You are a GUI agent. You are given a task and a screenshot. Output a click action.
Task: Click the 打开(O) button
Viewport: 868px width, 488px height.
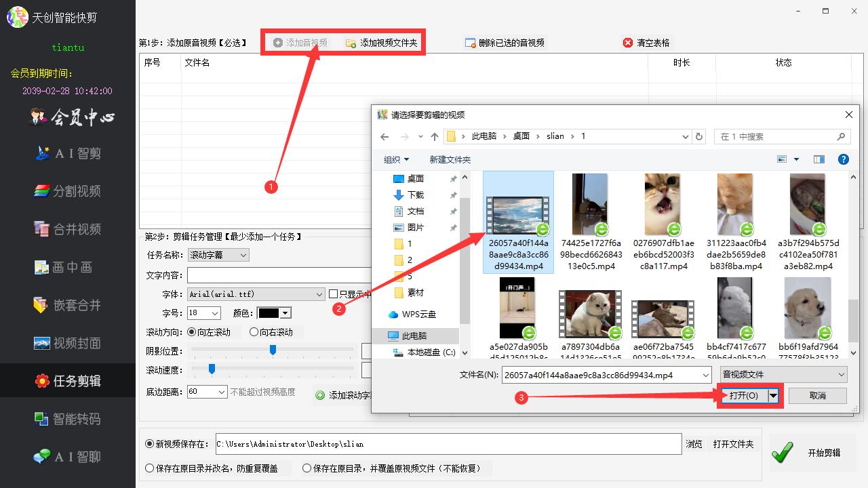[x=744, y=395]
